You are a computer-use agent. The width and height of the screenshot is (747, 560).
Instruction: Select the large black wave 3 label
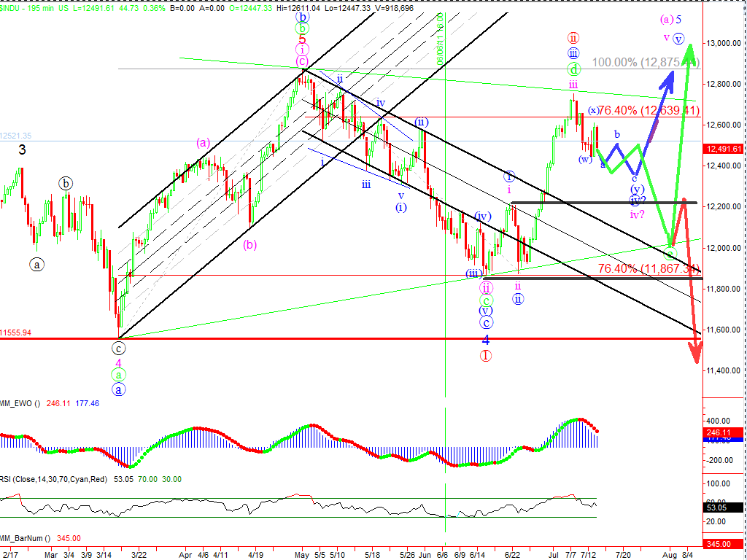pos(23,150)
